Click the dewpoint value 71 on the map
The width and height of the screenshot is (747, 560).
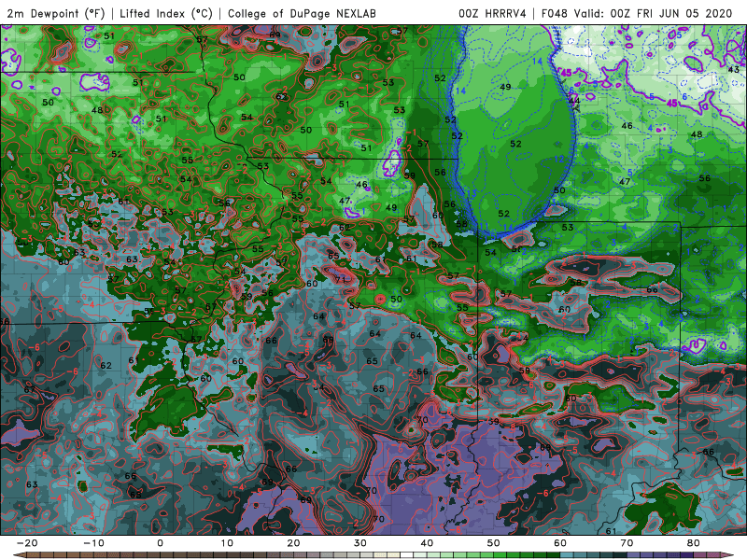tap(340, 279)
